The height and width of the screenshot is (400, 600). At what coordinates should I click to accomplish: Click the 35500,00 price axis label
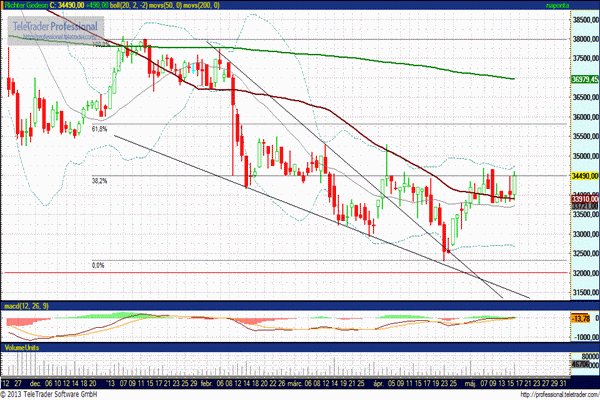[x=586, y=136]
